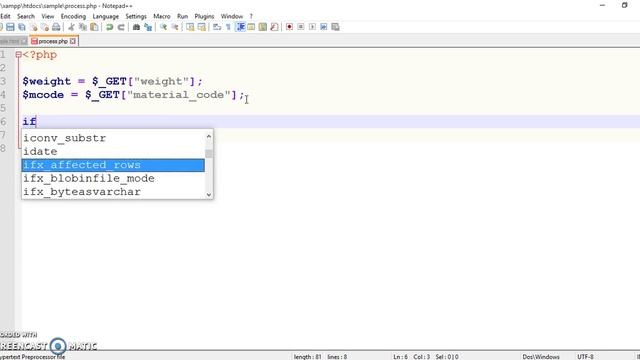
Task: Click the "material_code" string on line 4
Action: pos(179,95)
